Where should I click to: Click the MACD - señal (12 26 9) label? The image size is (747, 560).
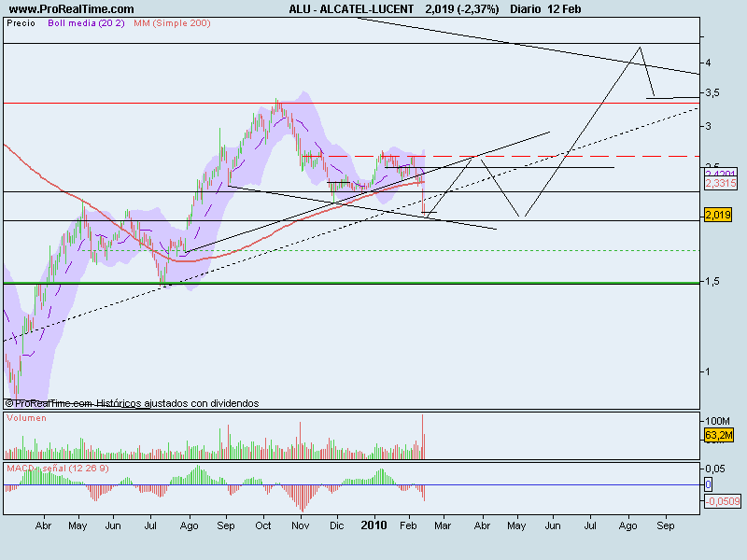(x=58, y=469)
